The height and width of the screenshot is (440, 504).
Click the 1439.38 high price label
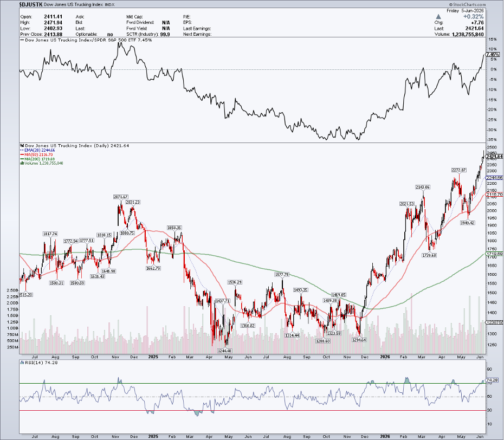pyautogui.click(x=330, y=300)
